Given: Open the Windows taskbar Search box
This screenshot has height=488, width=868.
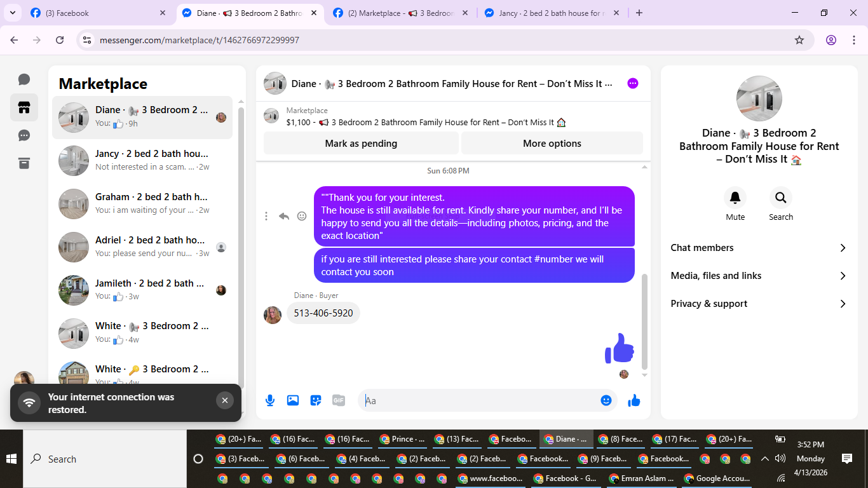Looking at the screenshot, I should [x=105, y=459].
